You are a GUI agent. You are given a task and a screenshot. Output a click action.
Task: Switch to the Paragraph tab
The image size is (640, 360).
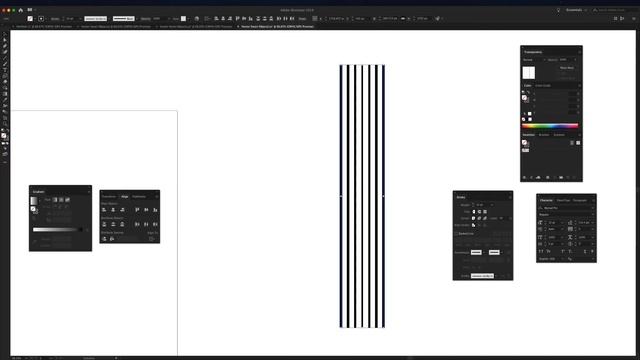click(580, 200)
